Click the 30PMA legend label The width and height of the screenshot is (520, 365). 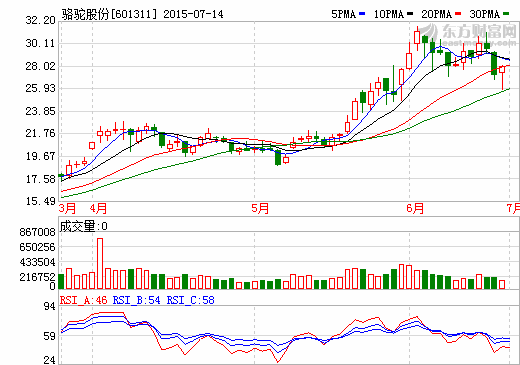pos(484,14)
